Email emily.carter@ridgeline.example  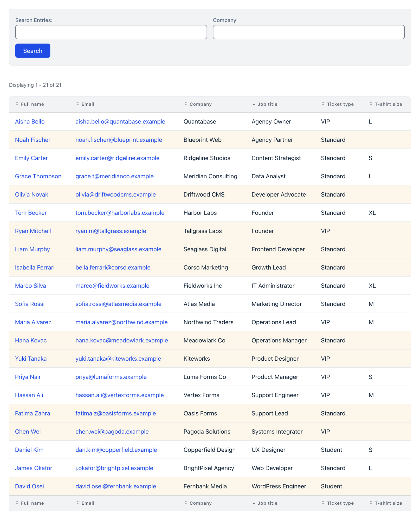tap(118, 158)
